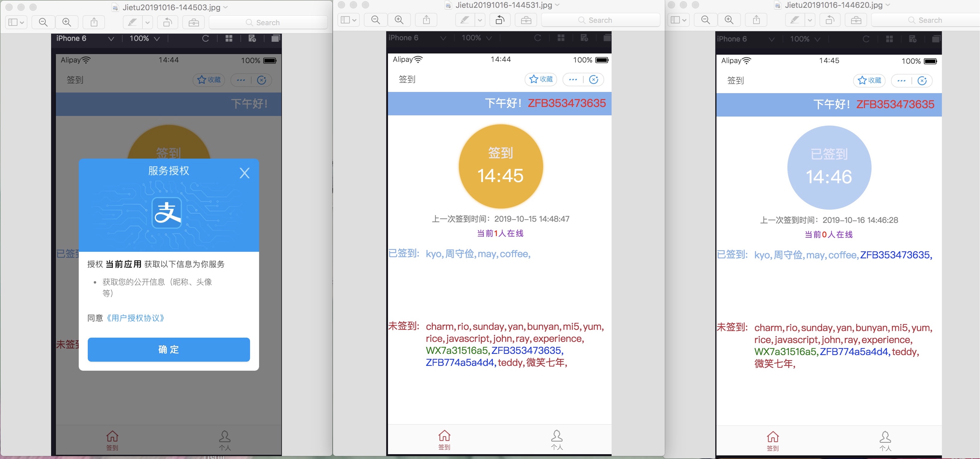Rotate image in Jietu20191016-144531.jpg window
The height and width of the screenshot is (459, 980).
[500, 20]
